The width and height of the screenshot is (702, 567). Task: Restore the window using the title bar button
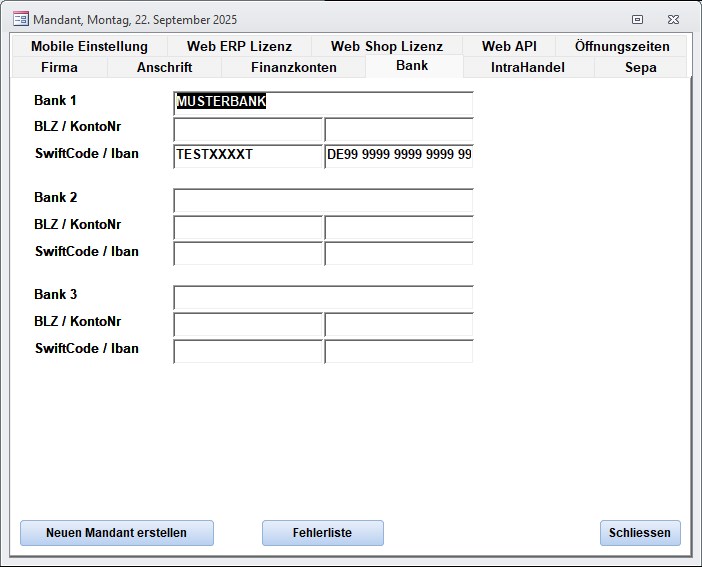coord(637,19)
